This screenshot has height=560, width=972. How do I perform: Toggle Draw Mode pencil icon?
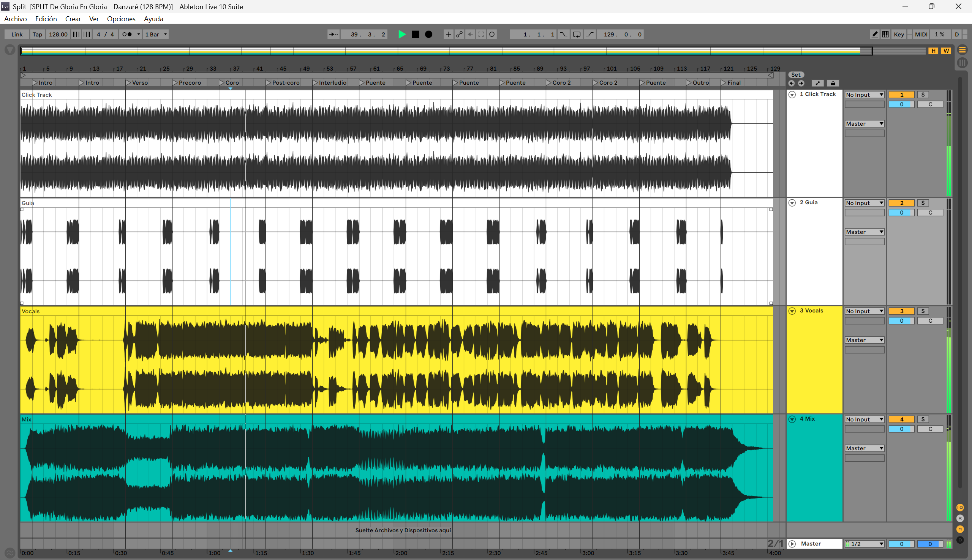874,34
